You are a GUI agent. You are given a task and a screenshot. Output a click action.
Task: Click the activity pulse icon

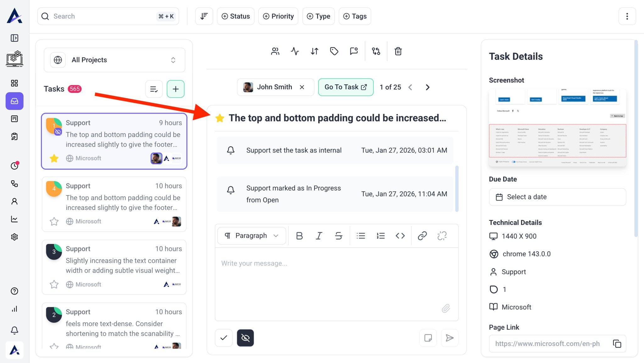point(295,51)
